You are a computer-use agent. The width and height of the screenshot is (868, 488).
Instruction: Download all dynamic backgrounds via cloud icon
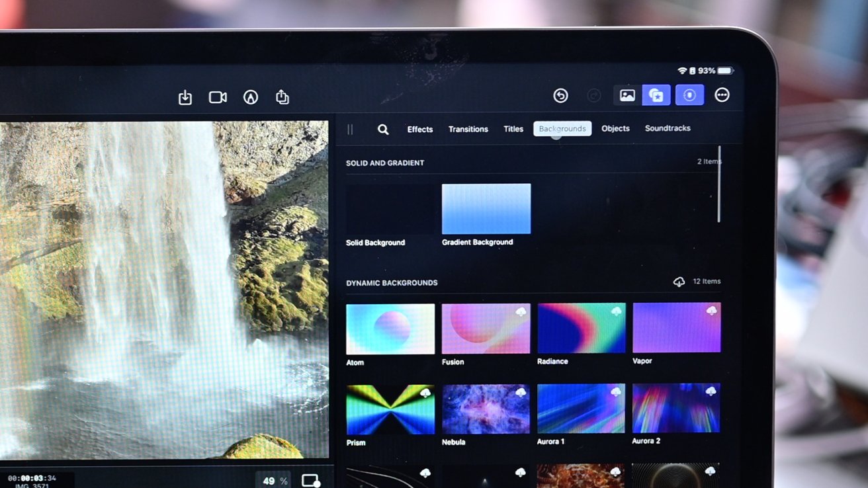point(679,281)
